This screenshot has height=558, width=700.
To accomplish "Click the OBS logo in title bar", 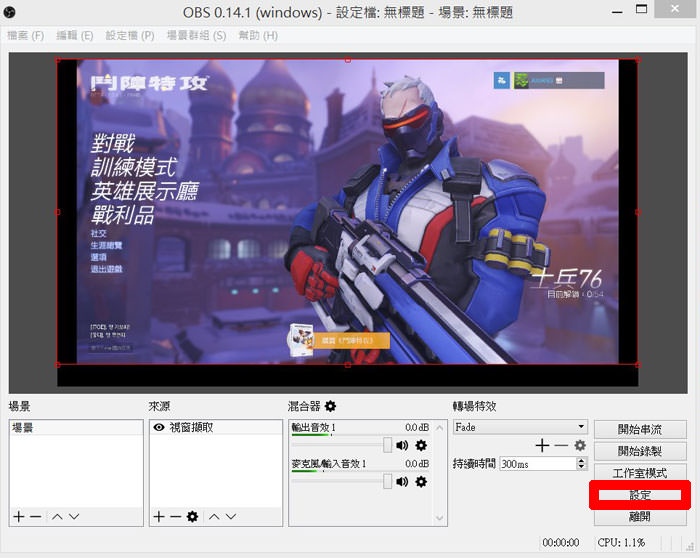I will click(x=9, y=12).
